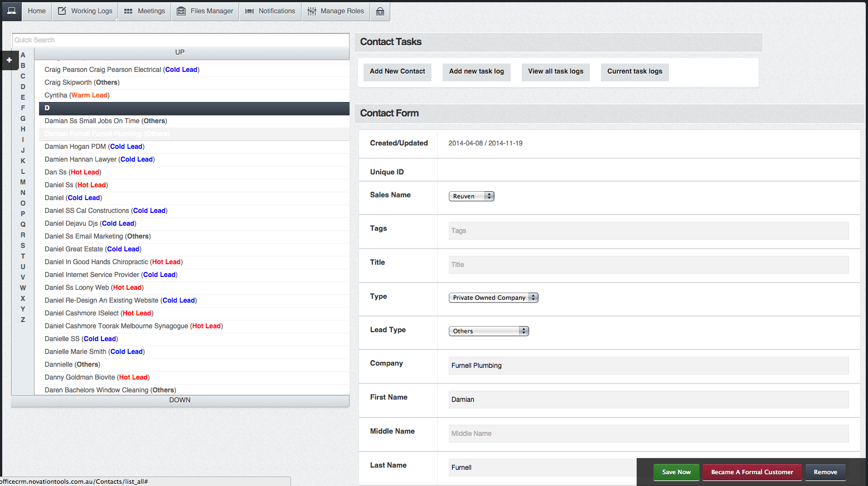Click in the Quick Search field
The width and height of the screenshot is (868, 486).
[x=181, y=40]
